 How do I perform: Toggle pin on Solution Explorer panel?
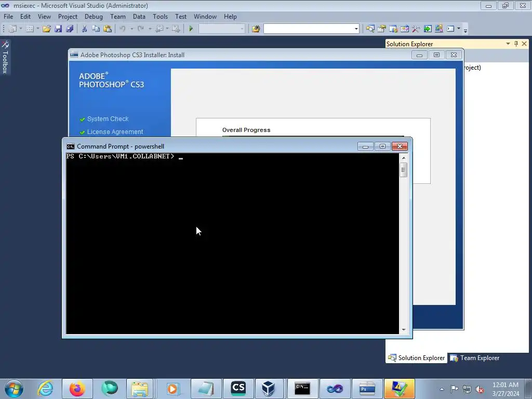tap(516, 44)
